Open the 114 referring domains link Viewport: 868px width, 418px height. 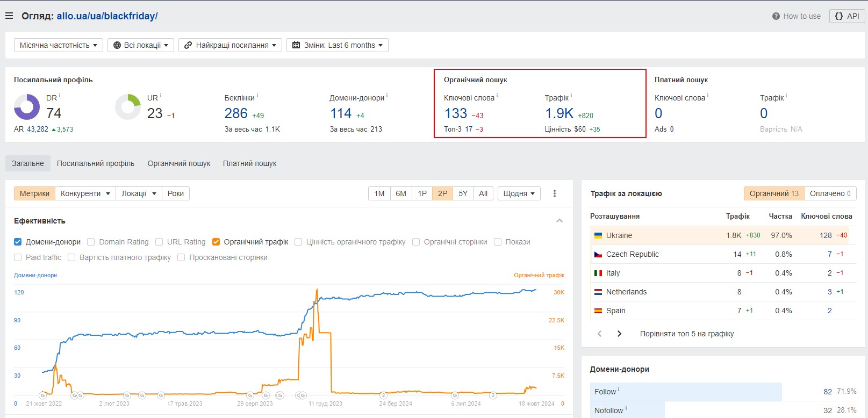click(x=341, y=113)
